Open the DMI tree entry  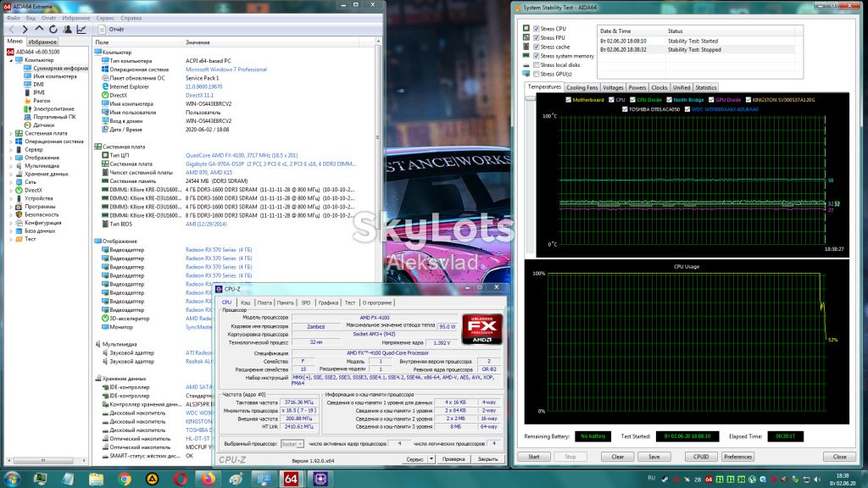click(x=38, y=85)
